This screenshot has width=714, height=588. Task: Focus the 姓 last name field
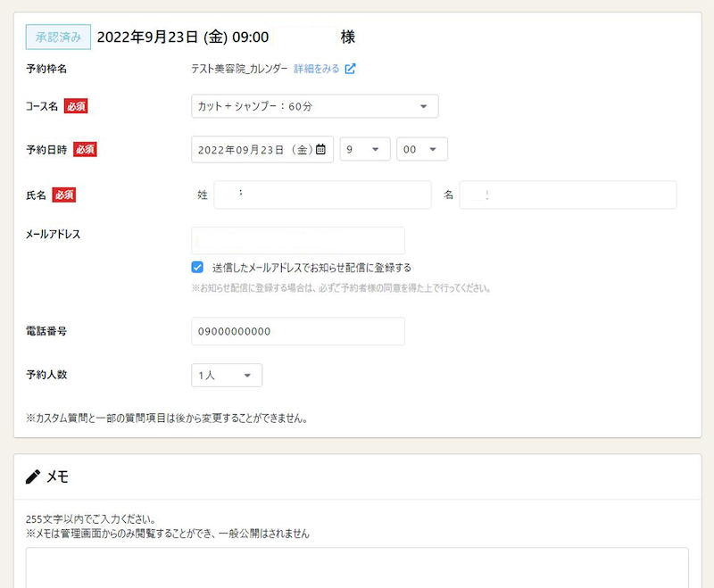321,195
